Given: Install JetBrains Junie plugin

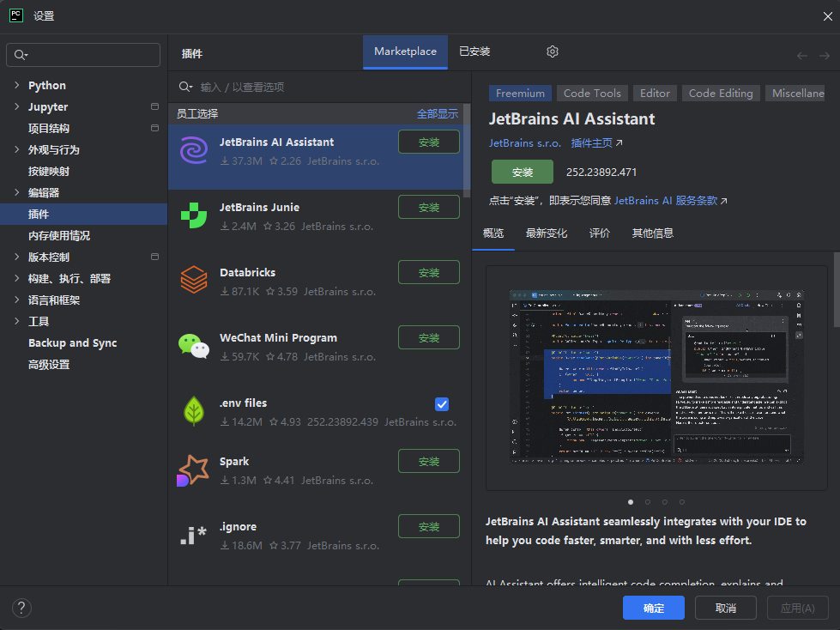Looking at the screenshot, I should 428,208.
